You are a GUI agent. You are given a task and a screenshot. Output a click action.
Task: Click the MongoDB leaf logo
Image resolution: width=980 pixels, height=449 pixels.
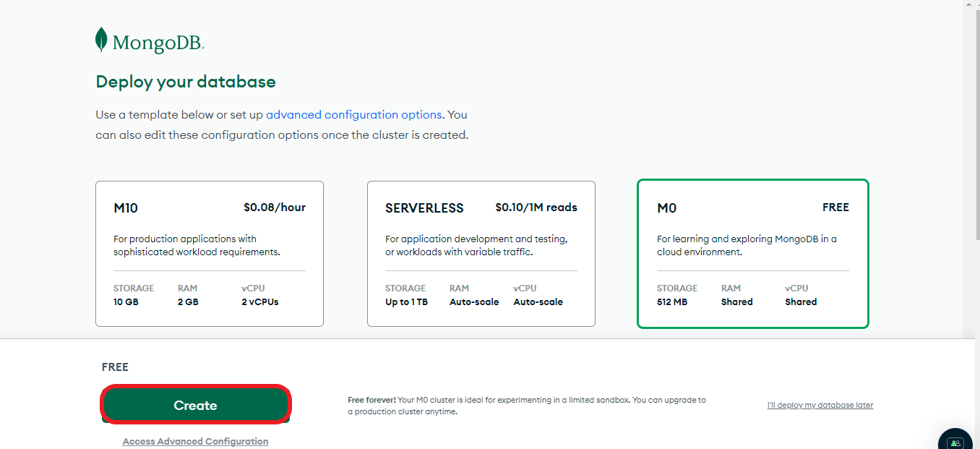point(101,40)
